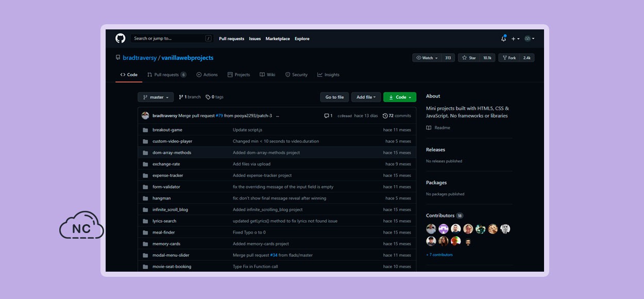Screen dimensions: 644x299
Task: Expand the Add file dropdown
Action: point(366,97)
